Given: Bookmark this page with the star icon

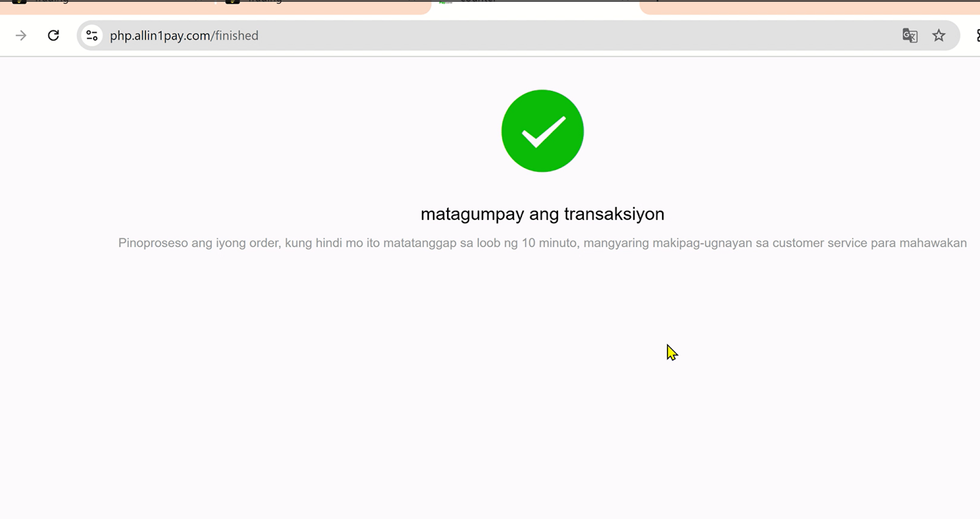Looking at the screenshot, I should point(938,36).
